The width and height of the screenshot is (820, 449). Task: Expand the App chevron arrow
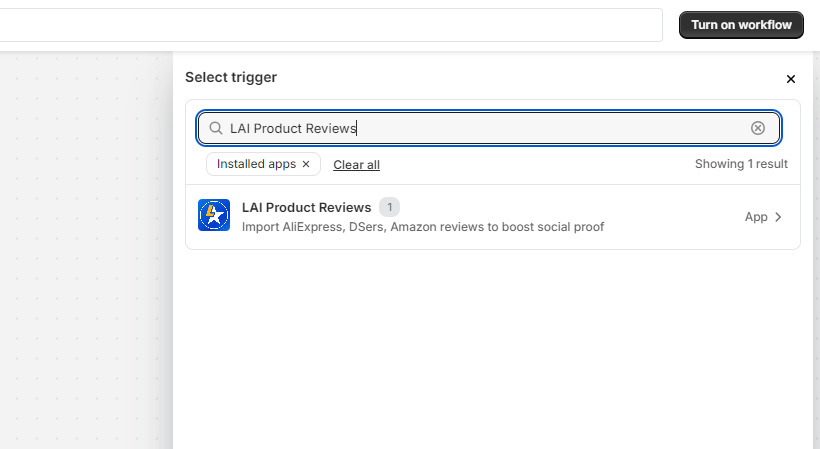tap(778, 217)
